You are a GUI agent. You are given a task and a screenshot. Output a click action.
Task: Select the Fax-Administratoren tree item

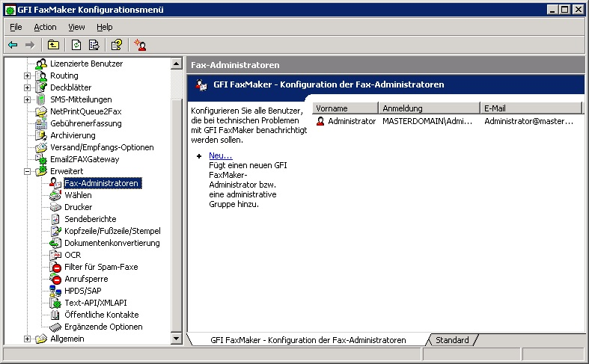tap(102, 183)
